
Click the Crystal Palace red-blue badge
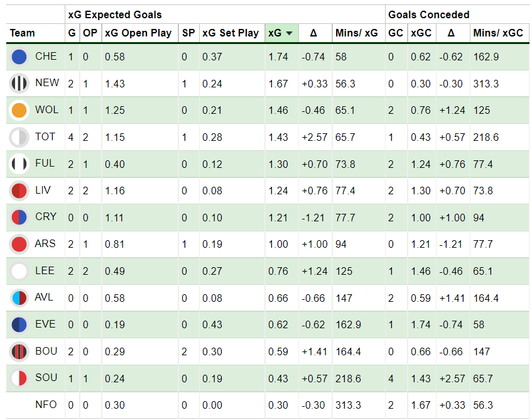(19, 218)
